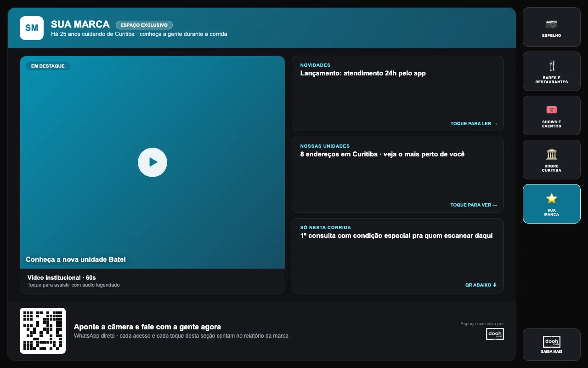Click 'QR abaixo' in Só Nesta Corrida card
Image resolution: width=588 pixels, height=368 pixels.
pyautogui.click(x=481, y=285)
